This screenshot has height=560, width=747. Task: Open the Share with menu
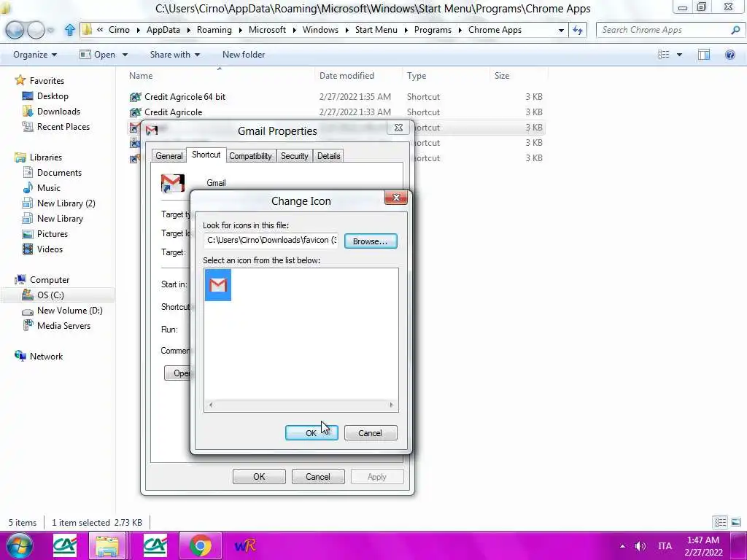[175, 55]
